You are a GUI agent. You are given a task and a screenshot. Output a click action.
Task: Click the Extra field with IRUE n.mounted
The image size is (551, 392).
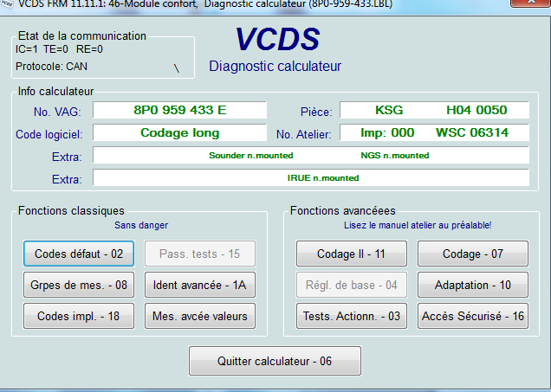pos(311,177)
